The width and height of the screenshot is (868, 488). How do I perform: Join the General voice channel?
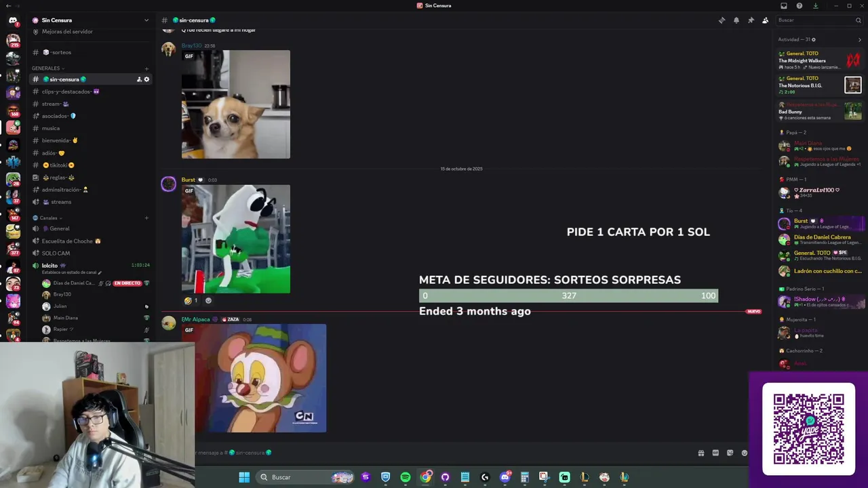(x=90, y=228)
